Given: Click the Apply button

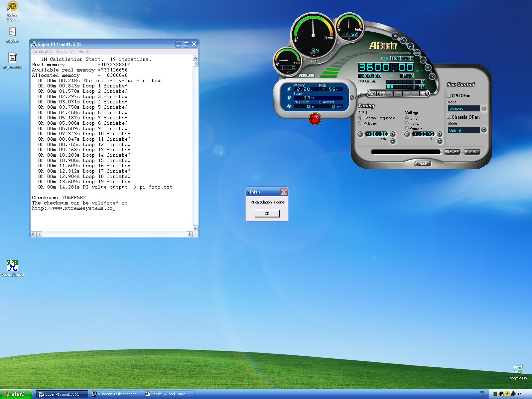Looking at the screenshot, I should (423, 163).
